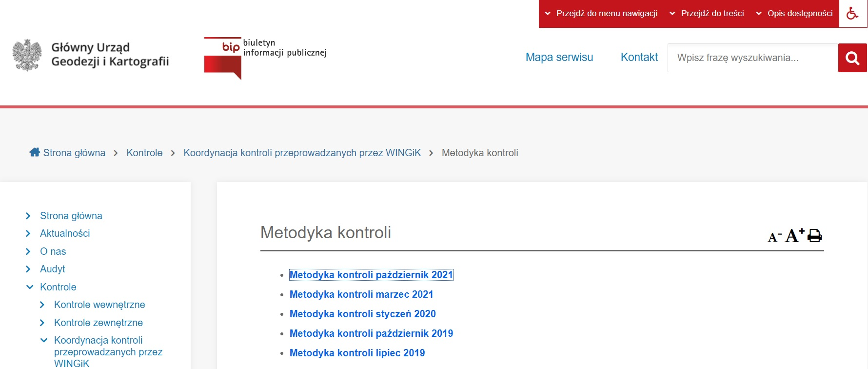Collapse the Kontrole sidebar section chevron

(30, 287)
